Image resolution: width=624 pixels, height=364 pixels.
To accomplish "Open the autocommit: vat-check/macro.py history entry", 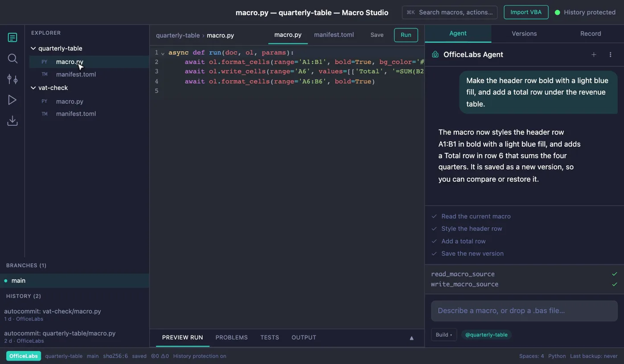I will click(x=74, y=315).
